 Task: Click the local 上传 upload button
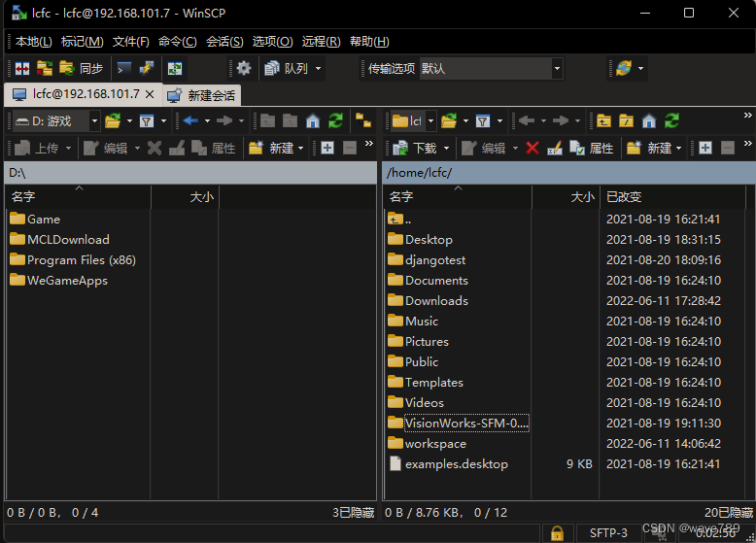37,148
